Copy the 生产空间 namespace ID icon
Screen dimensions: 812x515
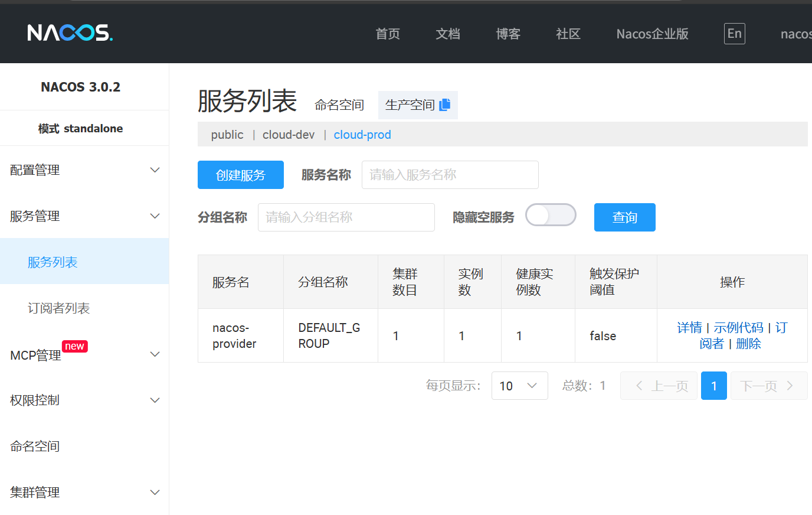click(x=445, y=105)
